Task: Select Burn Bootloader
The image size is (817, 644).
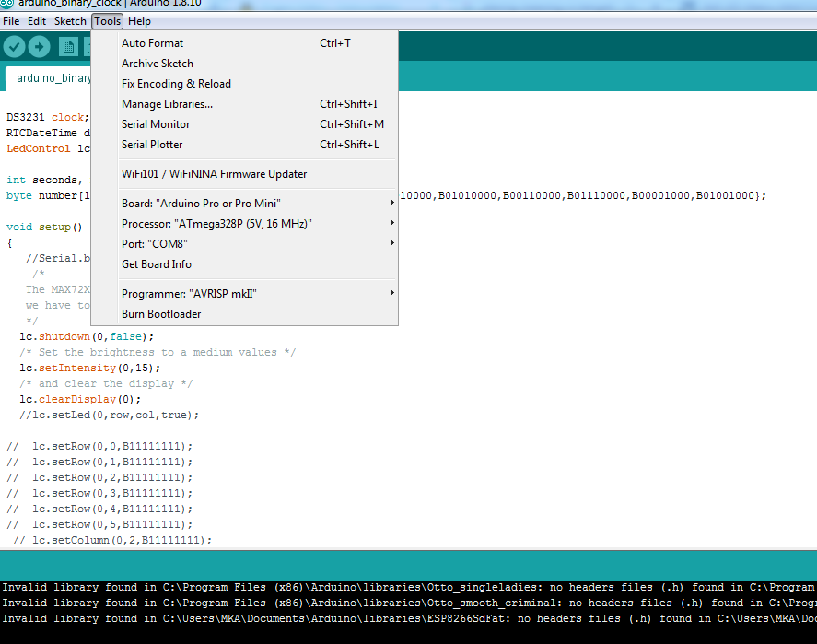Action: click(244, 314)
